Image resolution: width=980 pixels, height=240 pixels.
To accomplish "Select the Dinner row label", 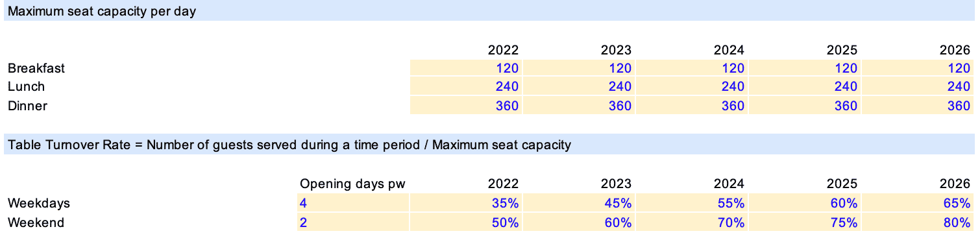I will click(27, 106).
